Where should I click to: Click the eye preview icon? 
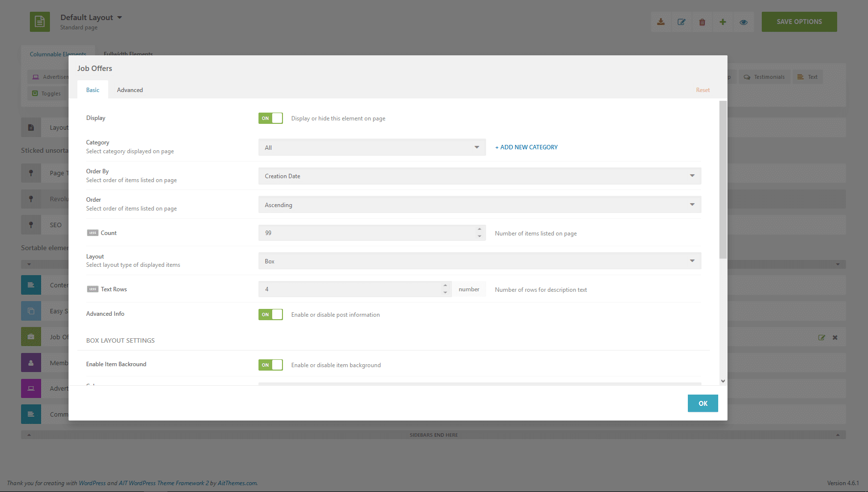(743, 22)
